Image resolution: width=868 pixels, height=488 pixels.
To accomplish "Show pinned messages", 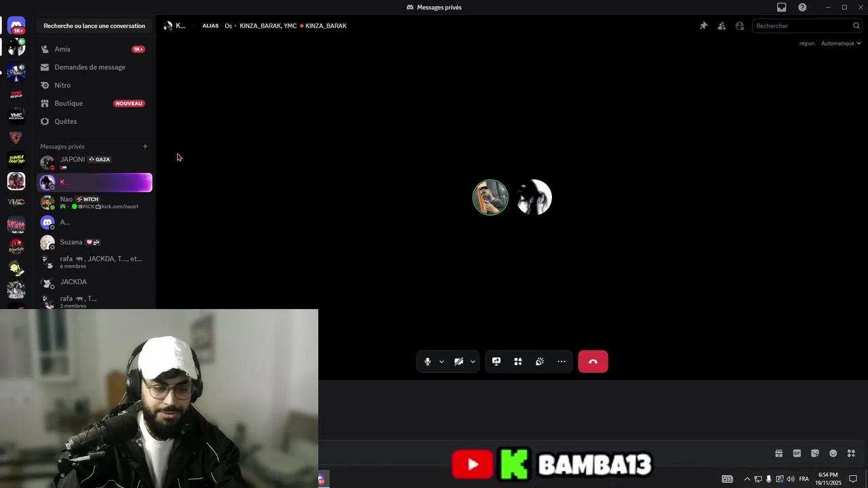I will (703, 26).
